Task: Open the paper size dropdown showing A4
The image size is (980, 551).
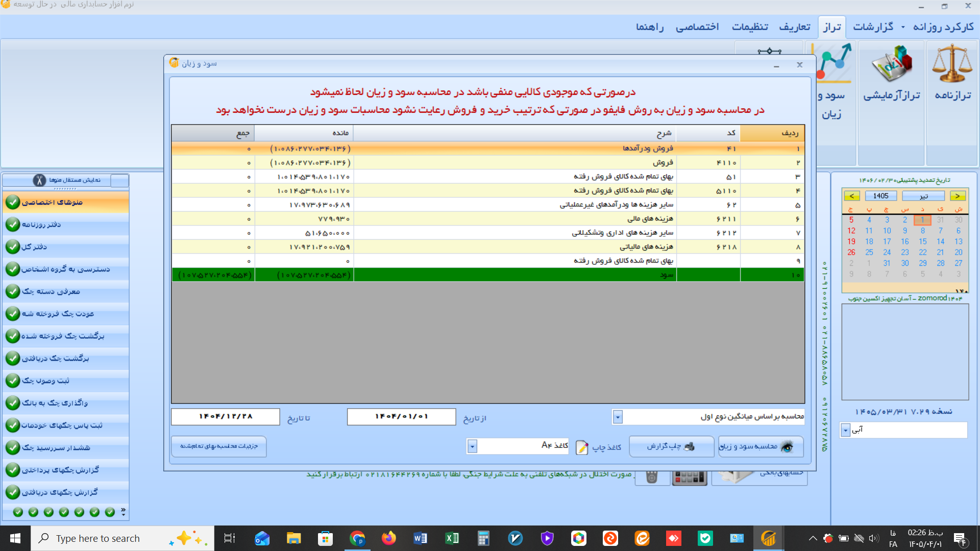Action: pyautogui.click(x=472, y=446)
